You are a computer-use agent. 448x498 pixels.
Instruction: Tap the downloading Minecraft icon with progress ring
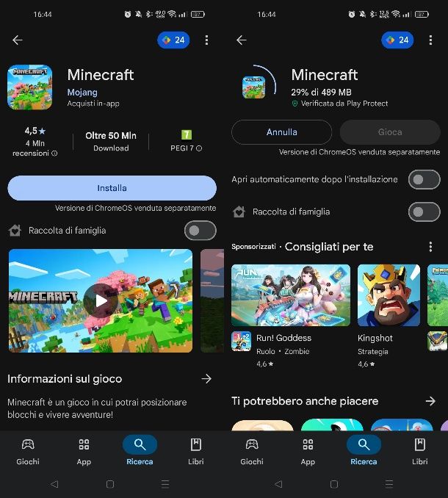coord(254,87)
